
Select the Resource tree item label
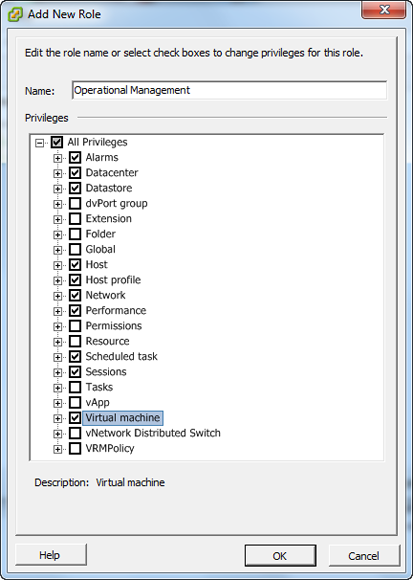pyautogui.click(x=107, y=341)
